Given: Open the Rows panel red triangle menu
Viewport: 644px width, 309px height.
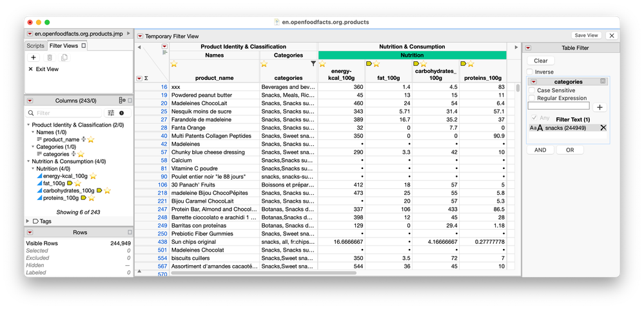Looking at the screenshot, I should point(30,232).
